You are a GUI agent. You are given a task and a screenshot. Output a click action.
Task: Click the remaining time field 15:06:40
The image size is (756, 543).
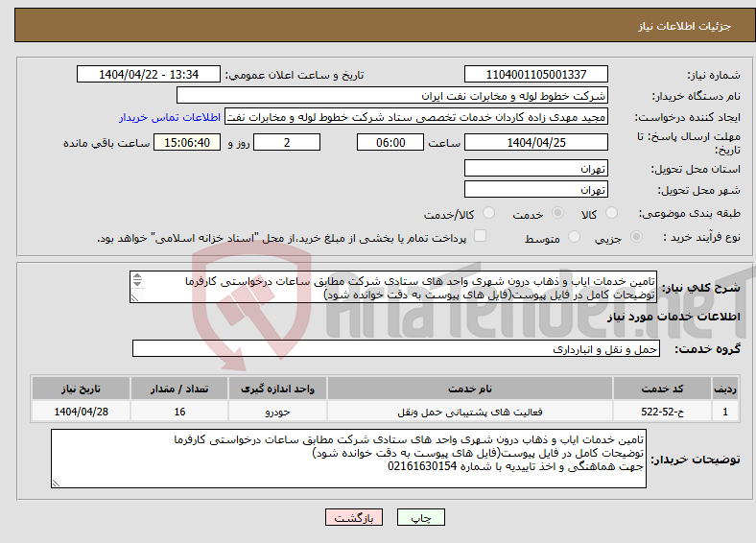click(x=187, y=142)
